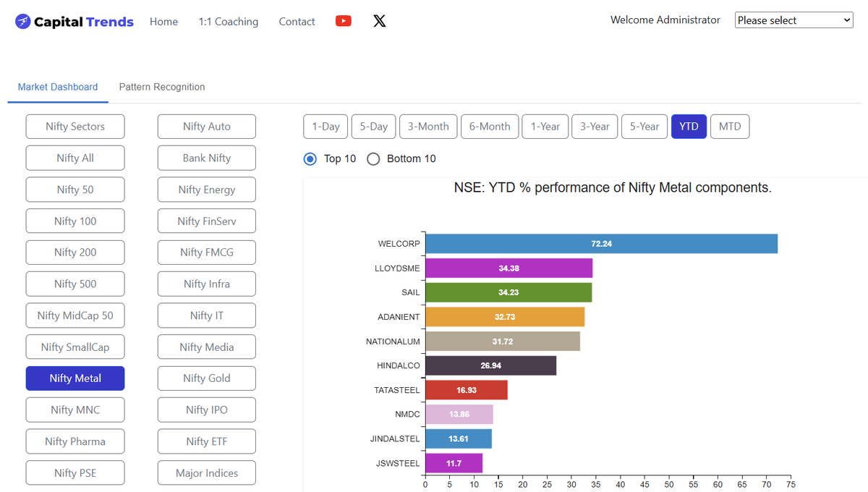Viewport: 868px width, 492px height.
Task: Open the Home menu item
Action: click(x=163, y=22)
